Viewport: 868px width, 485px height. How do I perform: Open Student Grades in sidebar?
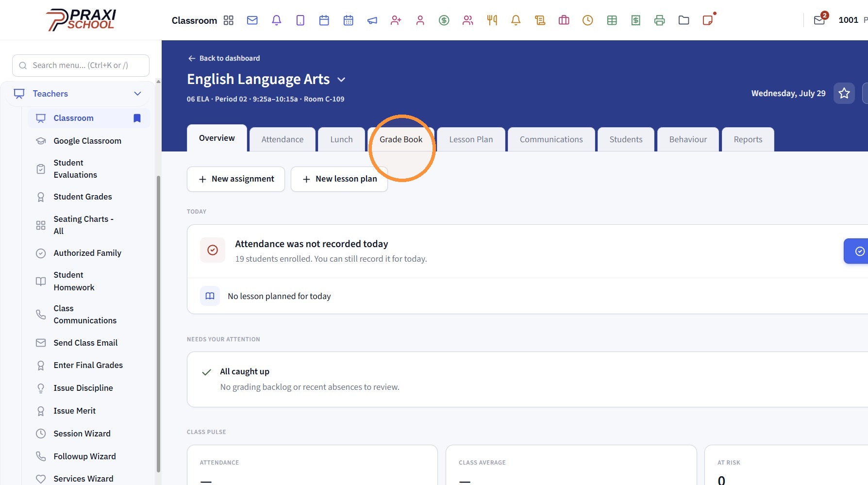click(89, 197)
